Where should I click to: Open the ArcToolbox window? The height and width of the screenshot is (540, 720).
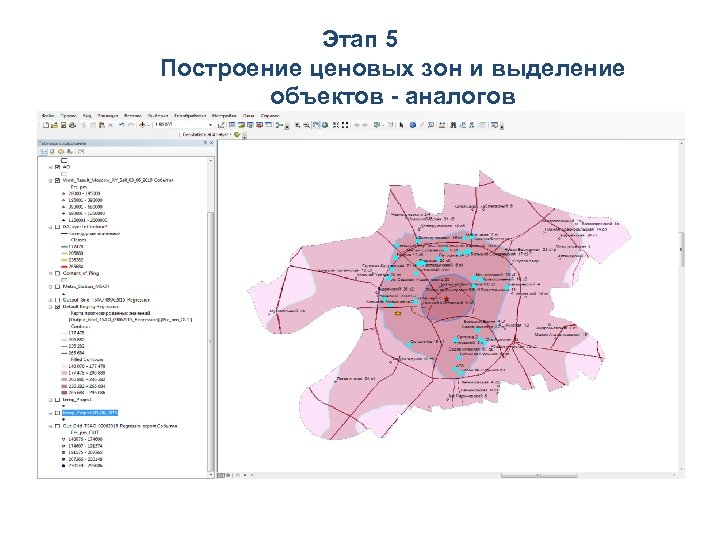coord(259,125)
